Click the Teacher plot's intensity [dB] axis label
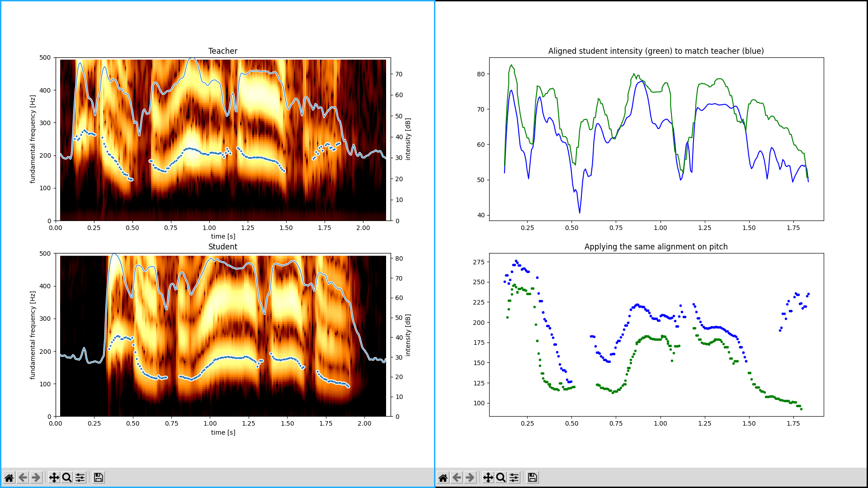Image resolution: width=868 pixels, height=488 pixels. (x=408, y=139)
